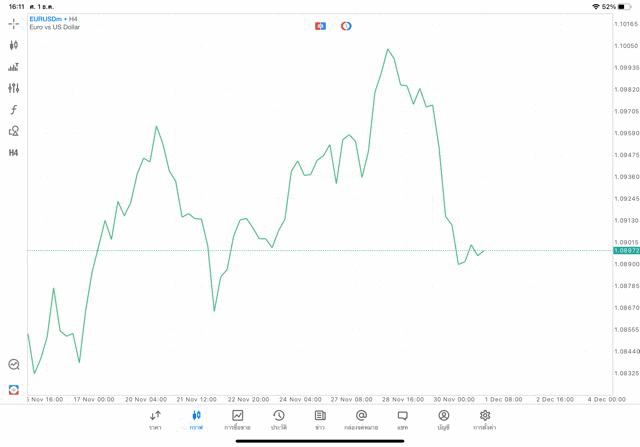Open the History (ประวัติ) tab
640x447 pixels.
[x=278, y=419]
